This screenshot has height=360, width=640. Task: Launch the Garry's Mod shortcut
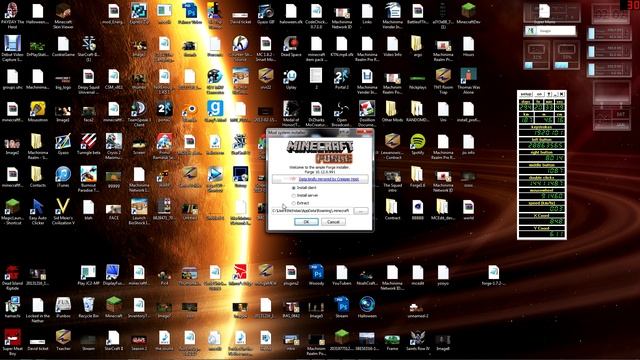coord(215,111)
